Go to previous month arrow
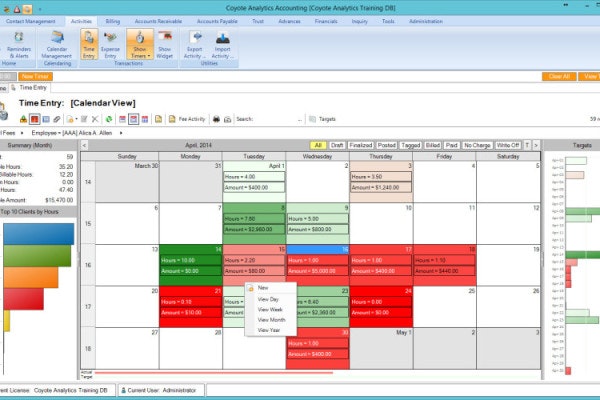This screenshot has width=600, height=400. coord(85,145)
